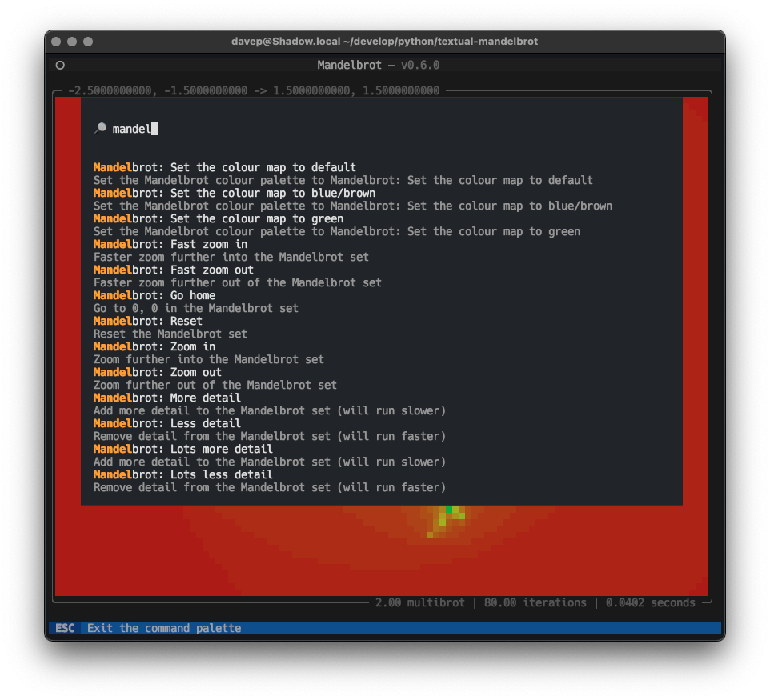Screen dimensions: 770x700
Task: Click the green pixel in Mandelbrot plot
Action: [x=449, y=510]
